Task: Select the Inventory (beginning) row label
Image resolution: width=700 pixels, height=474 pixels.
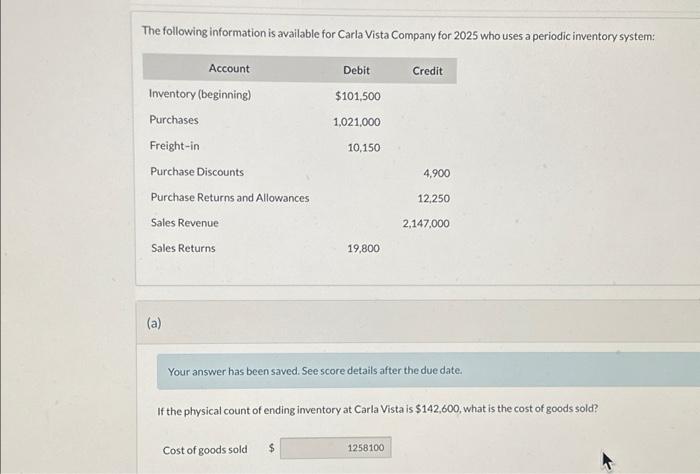Action: point(200,94)
